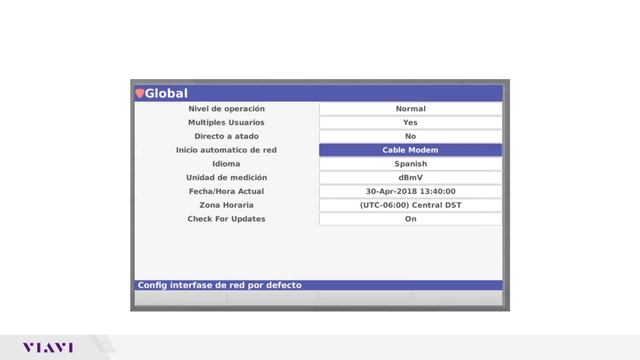Viewport: 640px width, 360px height.
Task: Click the Directo a atado label
Action: [x=227, y=136]
